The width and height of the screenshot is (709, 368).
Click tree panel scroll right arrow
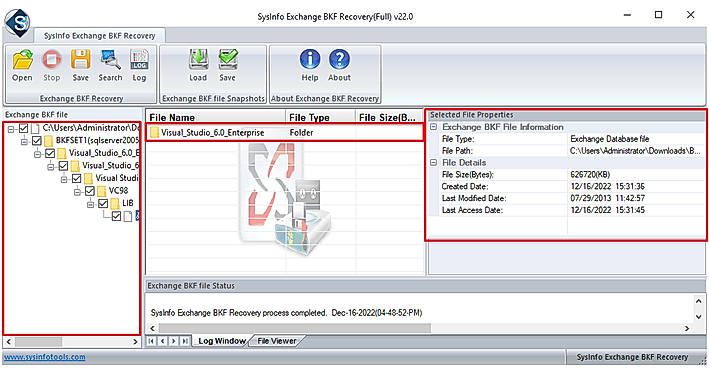coord(135,342)
